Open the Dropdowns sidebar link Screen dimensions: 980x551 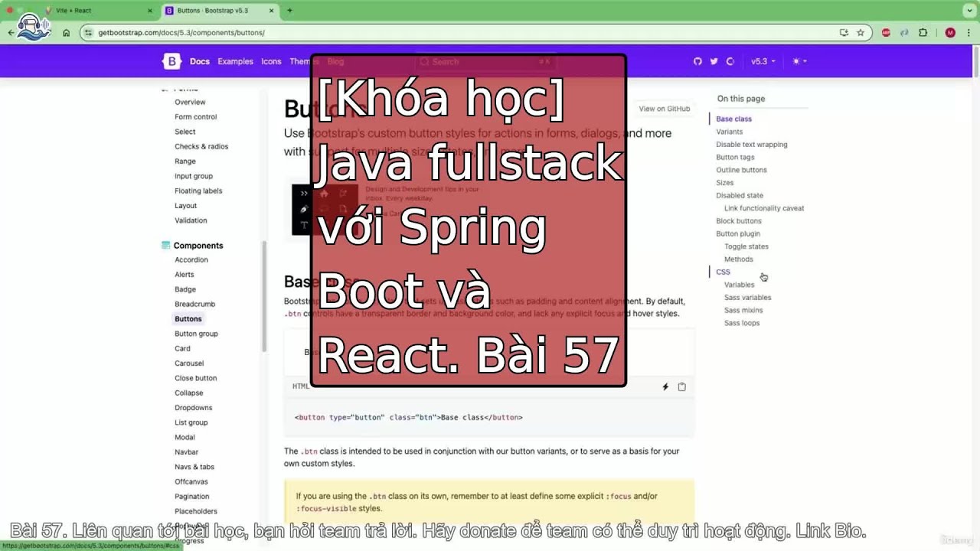tap(194, 408)
